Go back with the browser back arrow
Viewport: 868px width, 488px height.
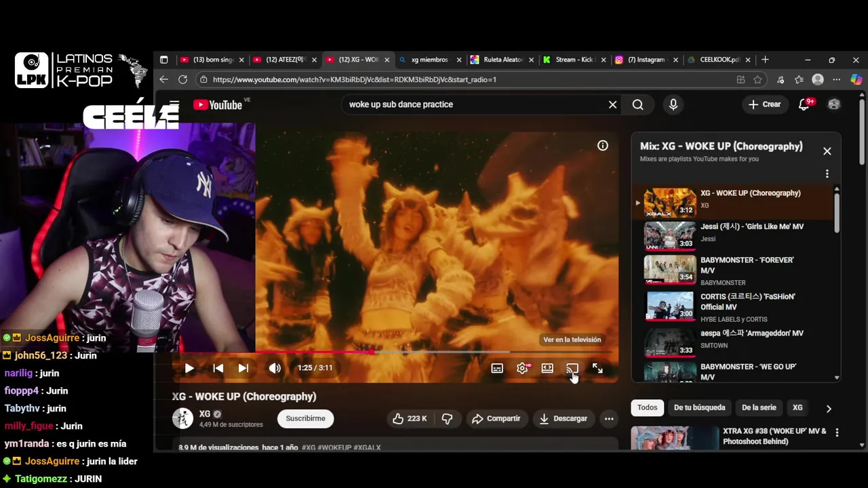(x=163, y=79)
